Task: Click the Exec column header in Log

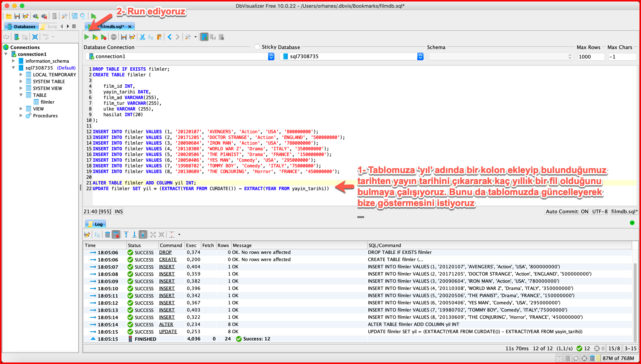Action: pyautogui.click(x=193, y=245)
